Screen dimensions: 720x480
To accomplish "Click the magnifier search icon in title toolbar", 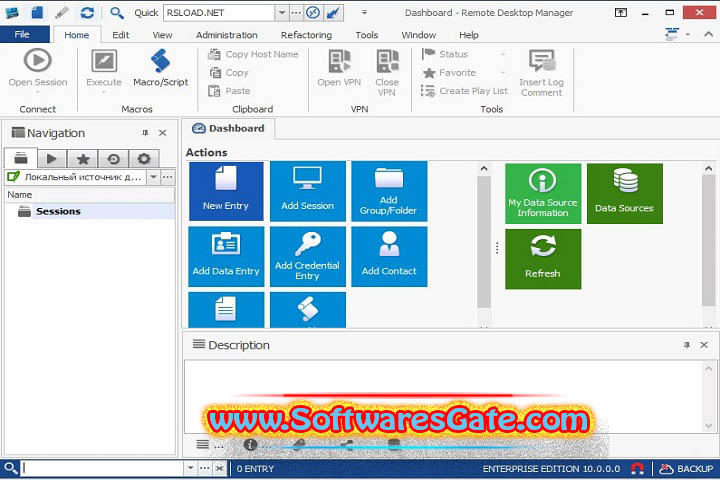I will click(x=117, y=13).
